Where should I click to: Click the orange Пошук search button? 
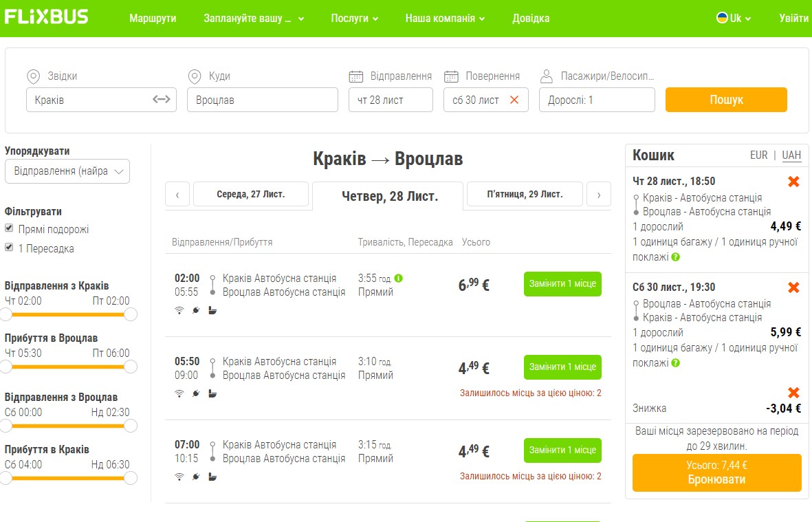[x=726, y=100]
